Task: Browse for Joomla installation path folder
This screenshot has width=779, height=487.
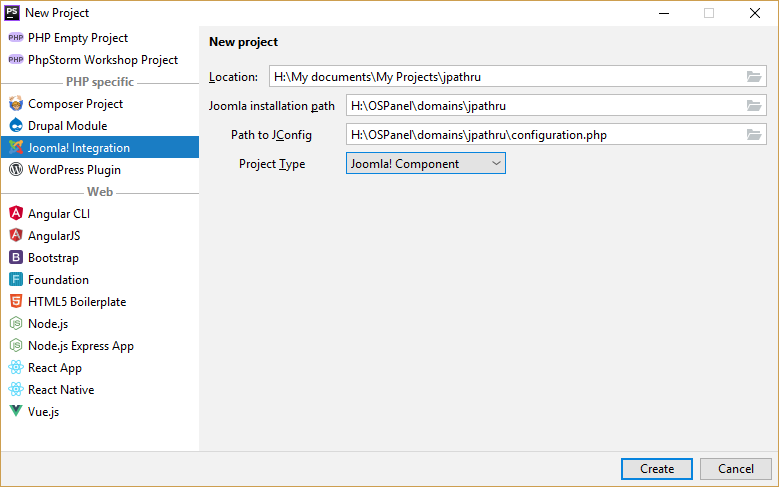Action: (x=754, y=105)
